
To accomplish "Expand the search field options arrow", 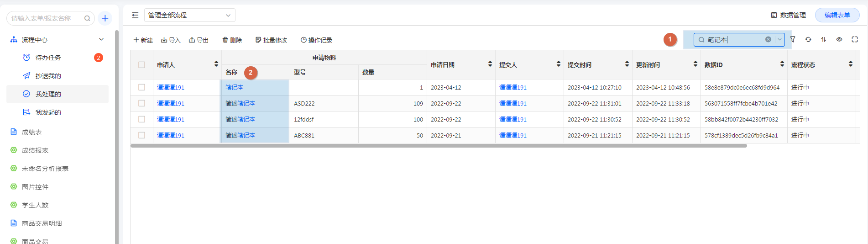I will point(779,40).
